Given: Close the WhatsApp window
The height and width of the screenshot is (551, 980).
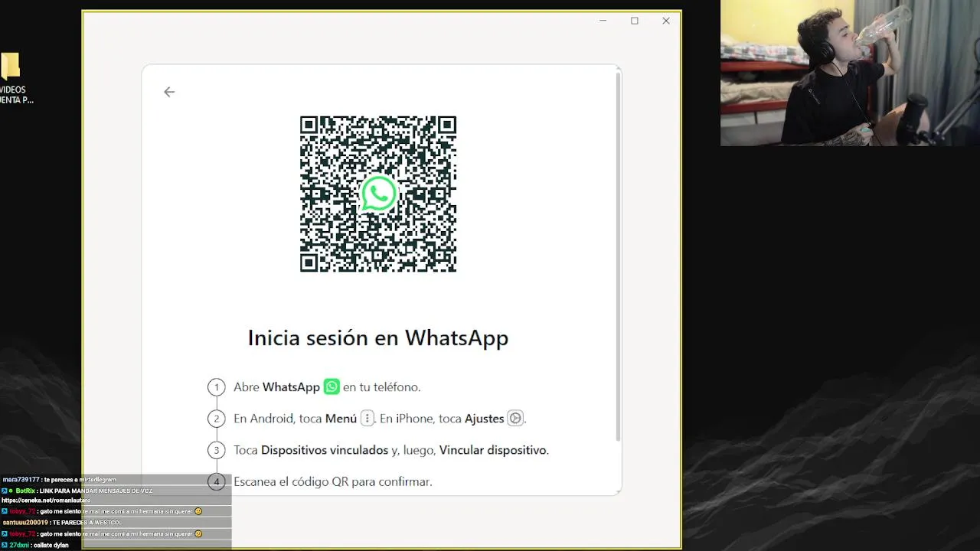Looking at the screenshot, I should (x=666, y=21).
